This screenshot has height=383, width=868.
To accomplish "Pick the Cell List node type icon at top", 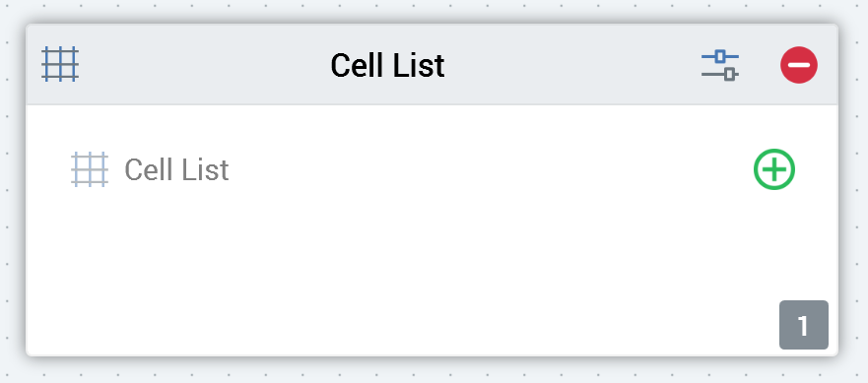I will [60, 65].
